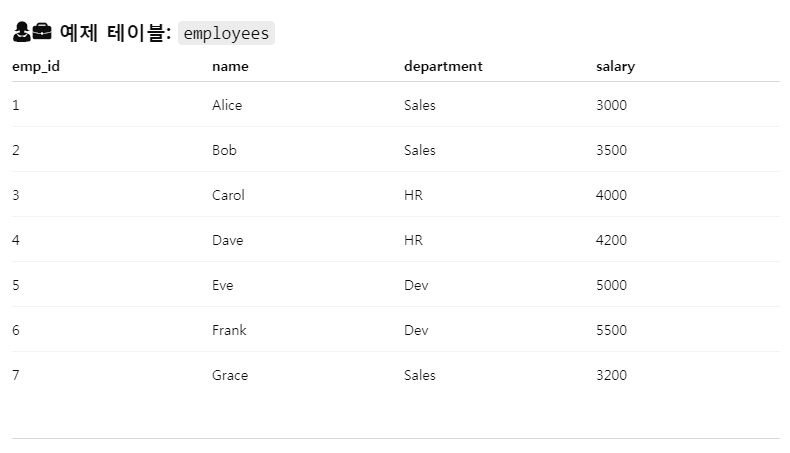The image size is (790, 453).
Task: Select the Carol name cell
Action: click(x=228, y=195)
